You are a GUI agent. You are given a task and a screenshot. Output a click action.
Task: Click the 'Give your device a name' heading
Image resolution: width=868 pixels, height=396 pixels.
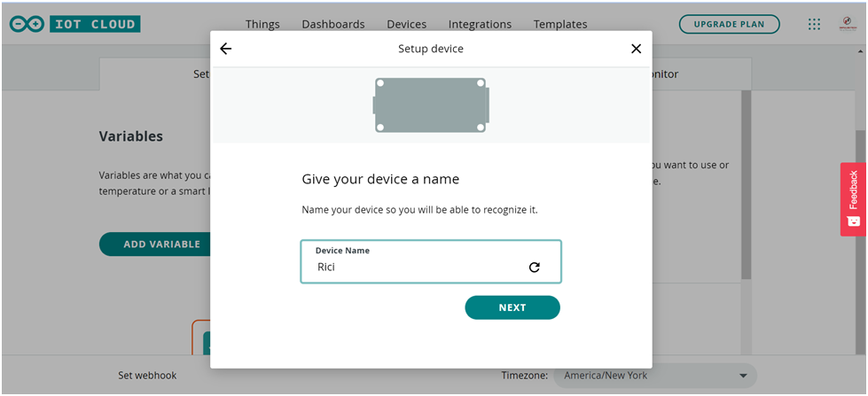point(380,179)
